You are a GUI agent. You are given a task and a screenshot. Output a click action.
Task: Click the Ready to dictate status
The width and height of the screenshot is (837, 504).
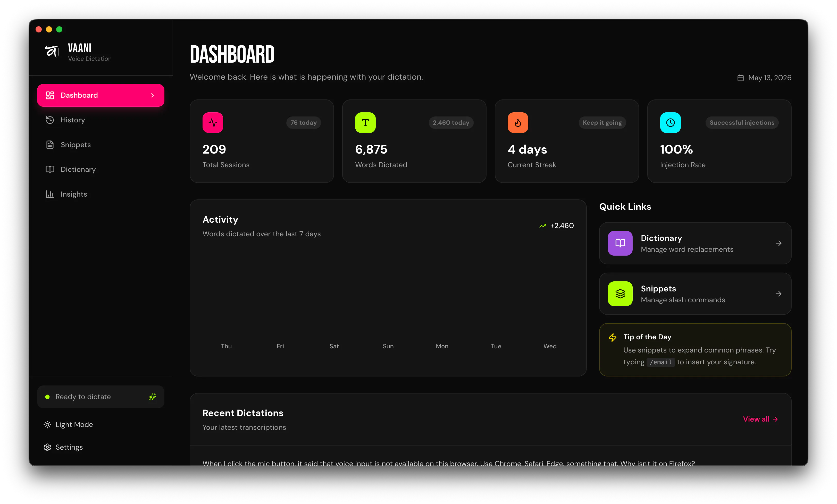tap(101, 397)
